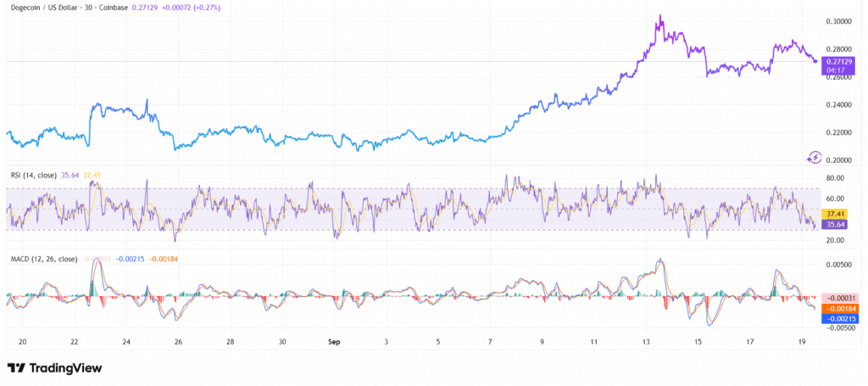868x386 pixels.
Task: Select the Dogecoin / US Dollar symbol title
Action: (43, 8)
